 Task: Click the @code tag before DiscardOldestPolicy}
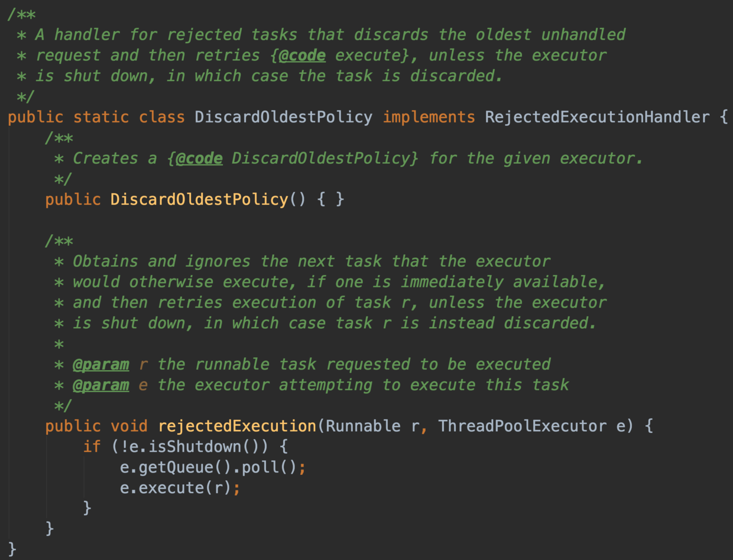point(200,158)
